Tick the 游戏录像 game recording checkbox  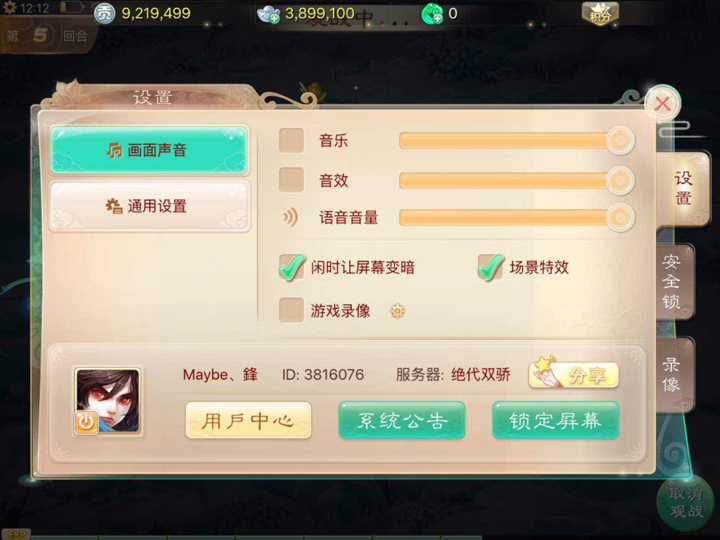click(x=292, y=310)
